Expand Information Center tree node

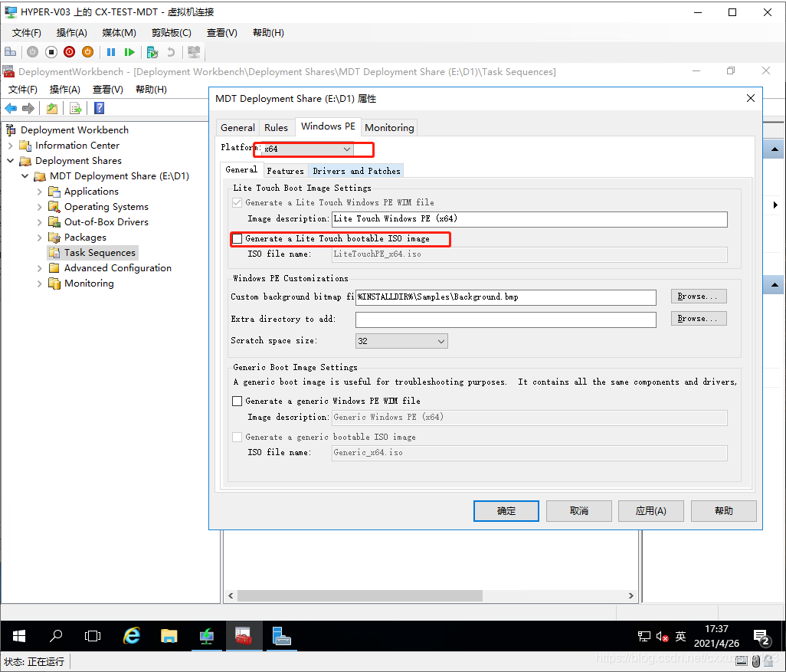pos(11,146)
